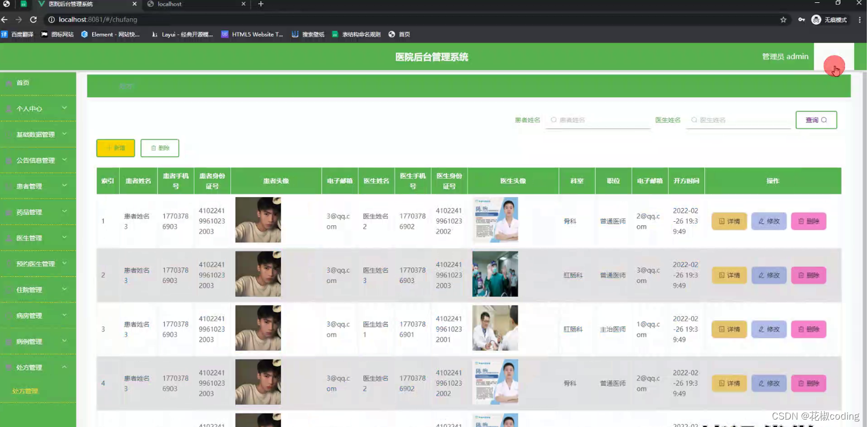Open a new browser tab with plus icon
The image size is (868, 427).
coord(261,4)
